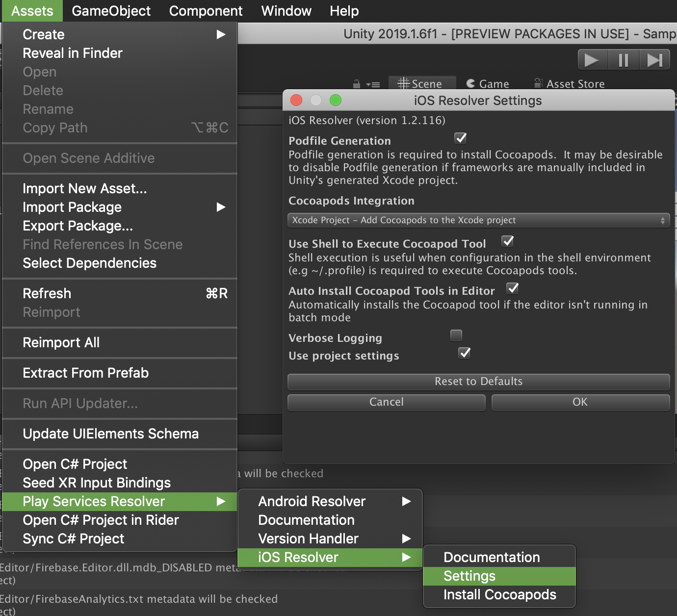Screen dimensions: 677x616
Task: Click OK in iOS Resolver Settings
Action: [580, 402]
